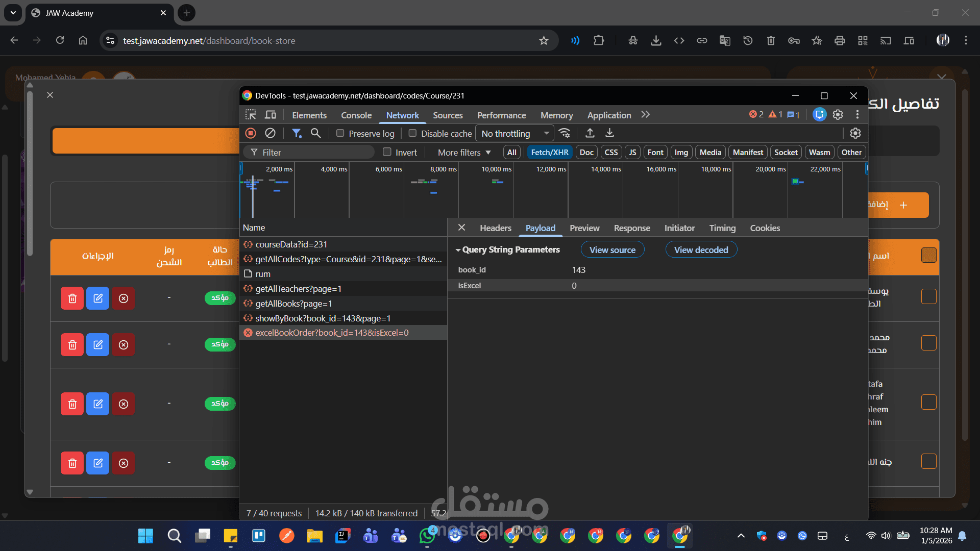Open DevTools settings gear
The image size is (980, 551).
tap(838, 115)
